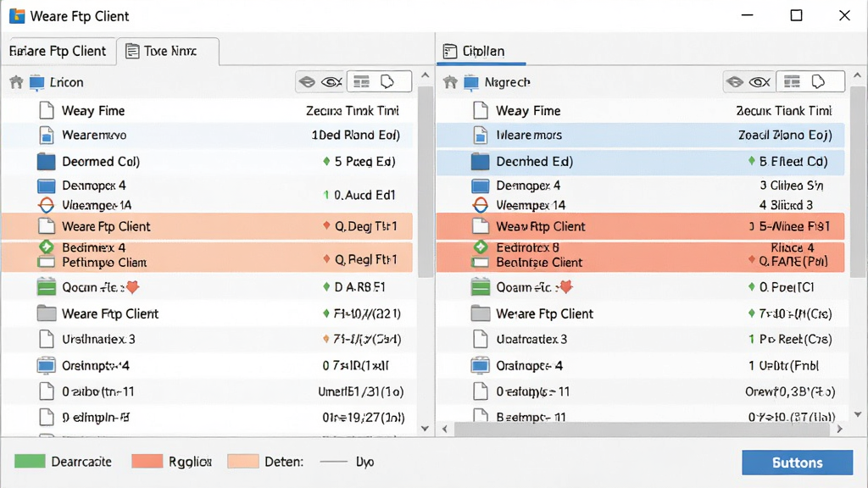Click the blue folder icon of Decnhed Ed)
868x488 pixels.
481,162
